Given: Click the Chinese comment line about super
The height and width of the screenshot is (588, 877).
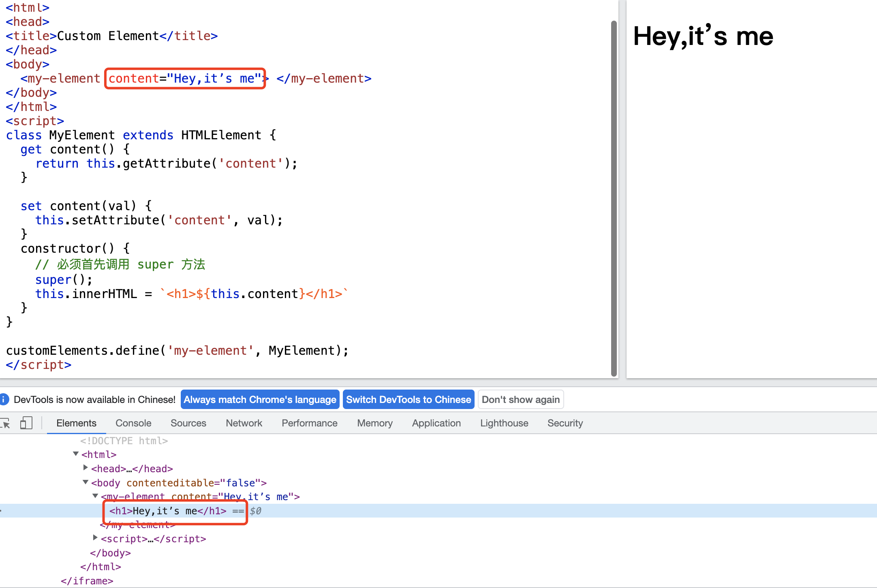Looking at the screenshot, I should pos(120,264).
